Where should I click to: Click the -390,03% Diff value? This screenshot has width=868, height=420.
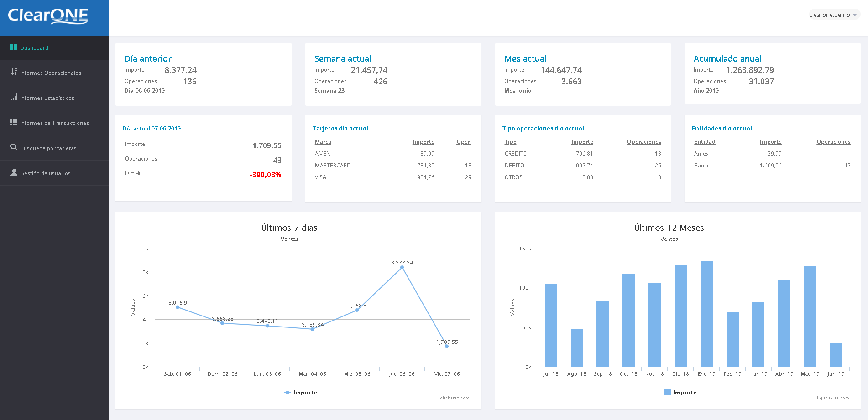[x=266, y=175]
